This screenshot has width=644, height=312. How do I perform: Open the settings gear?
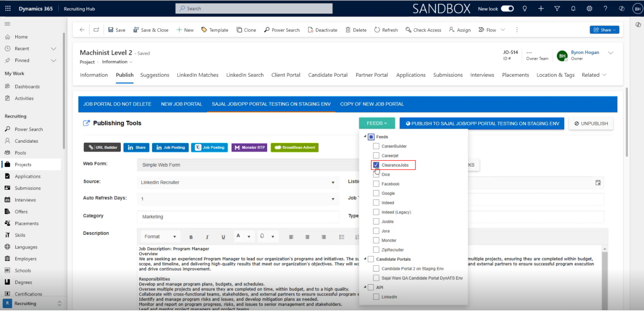[x=589, y=9]
